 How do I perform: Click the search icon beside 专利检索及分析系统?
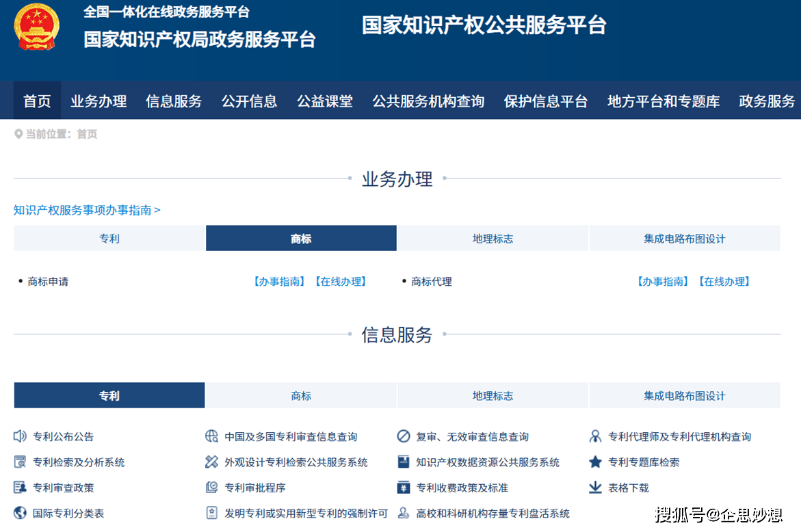[x=20, y=462]
